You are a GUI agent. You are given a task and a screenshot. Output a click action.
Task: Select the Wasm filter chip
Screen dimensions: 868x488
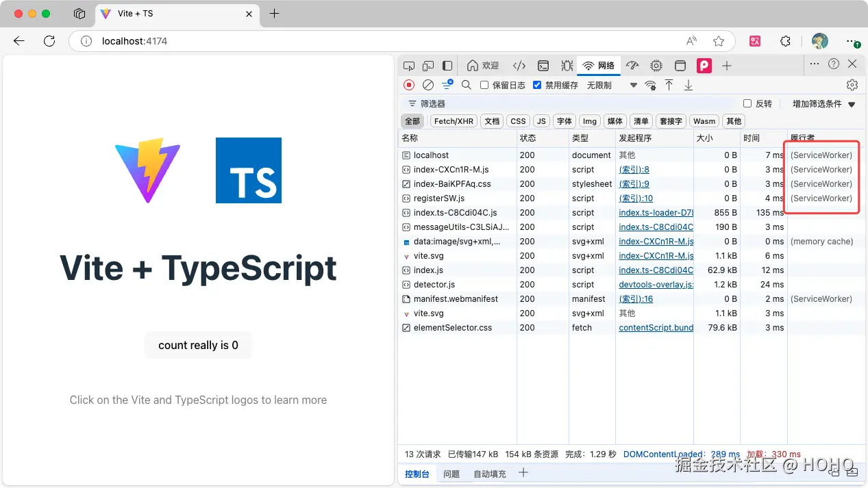coord(704,121)
